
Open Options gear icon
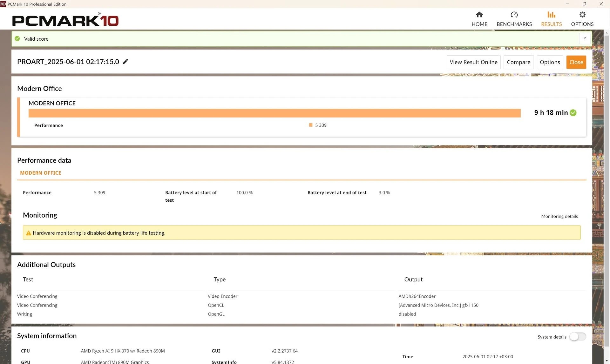point(582,15)
